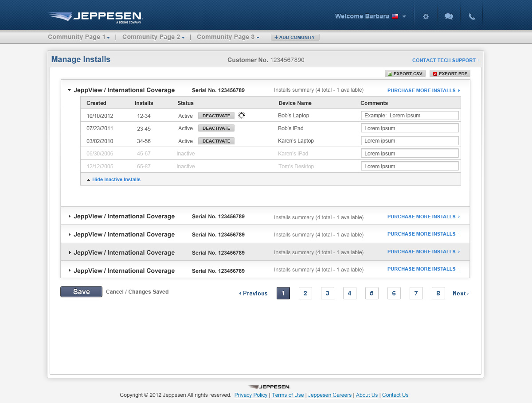Edit the comment field for Karen's iPad
The image size is (532, 403).
410,153
